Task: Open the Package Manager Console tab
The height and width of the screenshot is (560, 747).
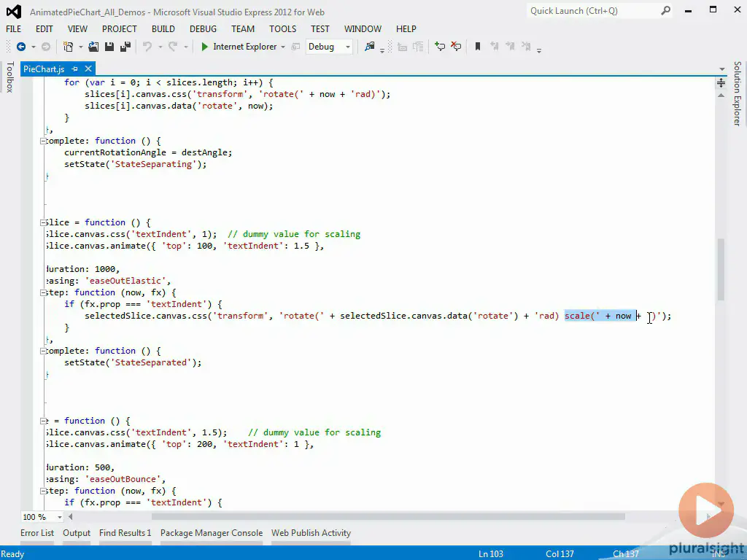Action: coord(212,533)
